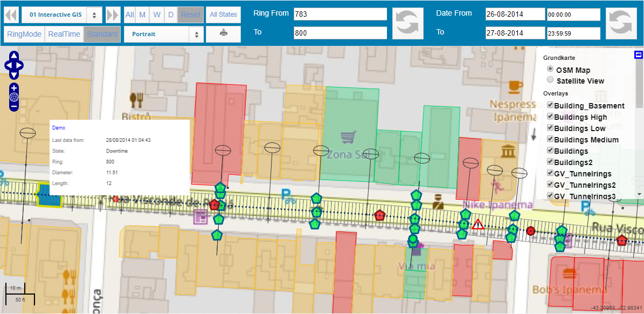Switch to RingMode

pyautogui.click(x=24, y=34)
